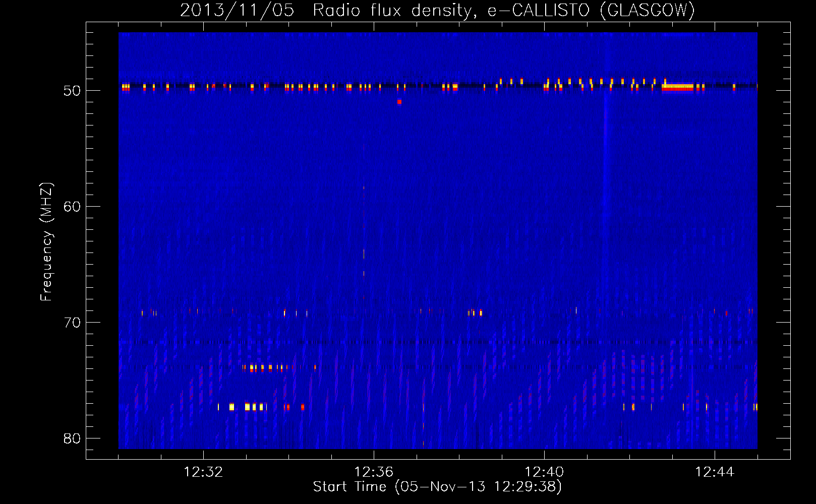Click the 12:36 time tick label
The width and height of the screenshot is (816, 504).
pos(374,472)
